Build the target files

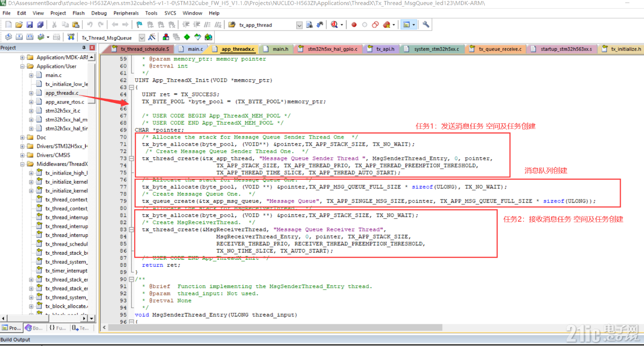[x=19, y=37]
